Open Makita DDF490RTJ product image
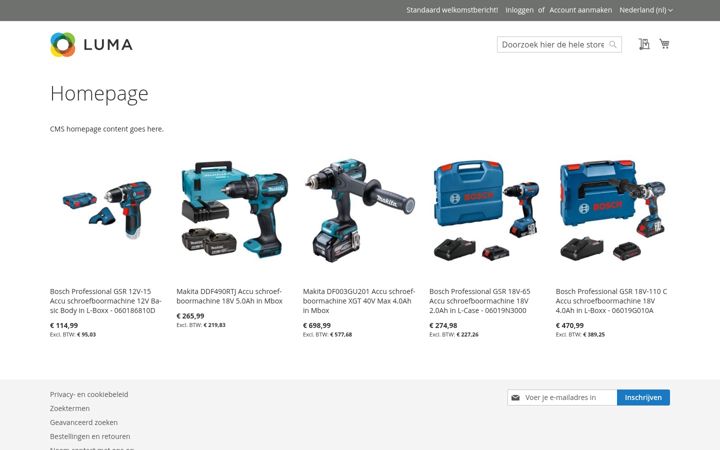Image resolution: width=720 pixels, height=450 pixels. tap(233, 211)
